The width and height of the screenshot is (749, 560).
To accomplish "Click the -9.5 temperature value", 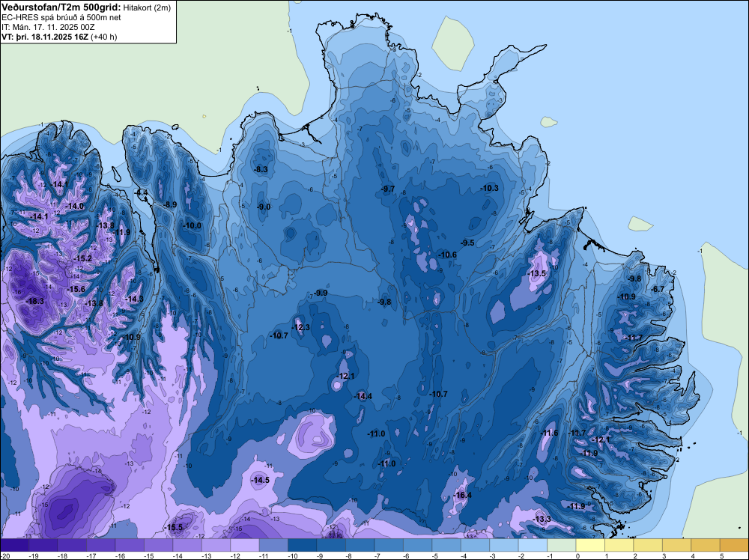I will pyautogui.click(x=467, y=243).
